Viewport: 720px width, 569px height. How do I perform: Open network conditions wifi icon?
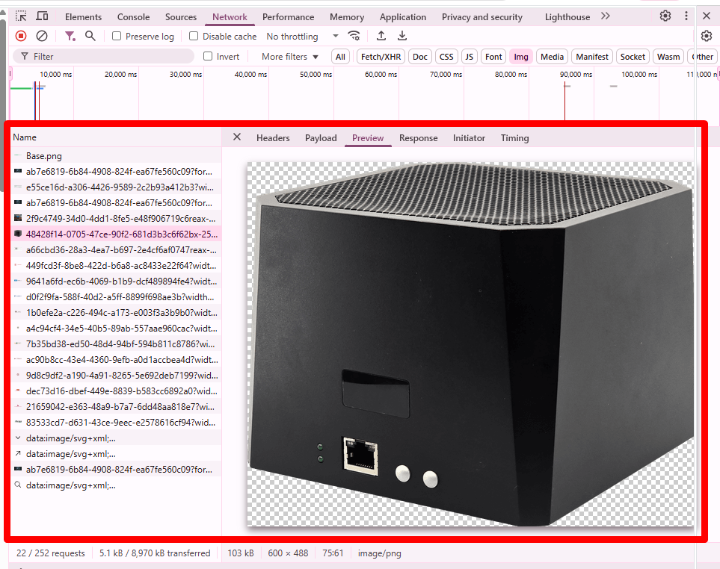pos(354,36)
